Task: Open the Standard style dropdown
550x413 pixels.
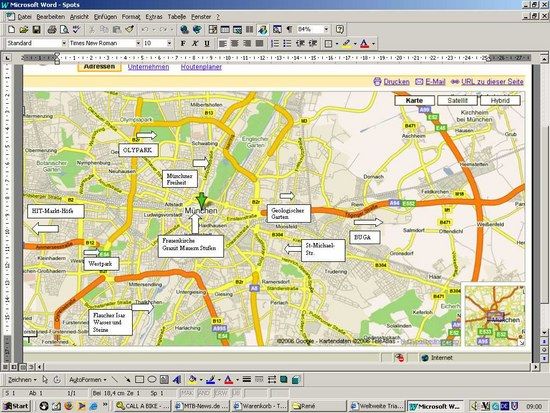Action: [64, 43]
